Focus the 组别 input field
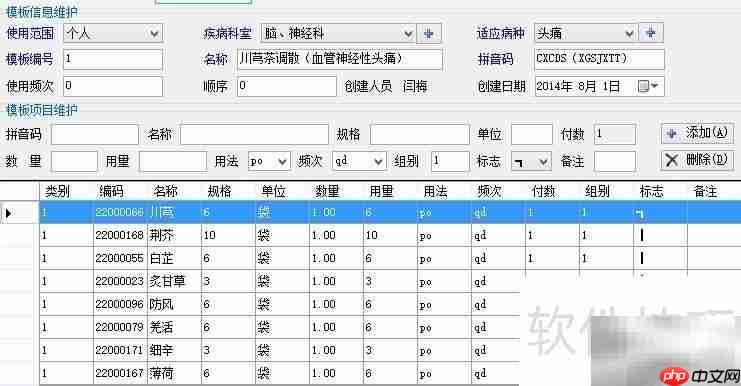This screenshot has height=386, width=741. point(450,162)
